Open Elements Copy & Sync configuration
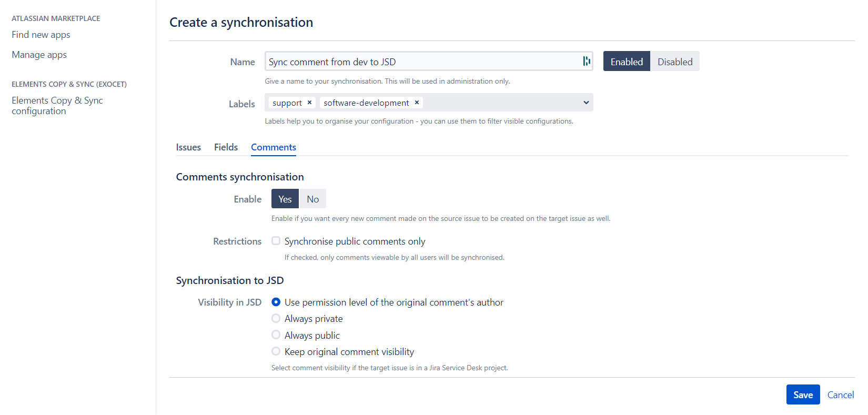This screenshot has height=415, width=868. coord(57,105)
